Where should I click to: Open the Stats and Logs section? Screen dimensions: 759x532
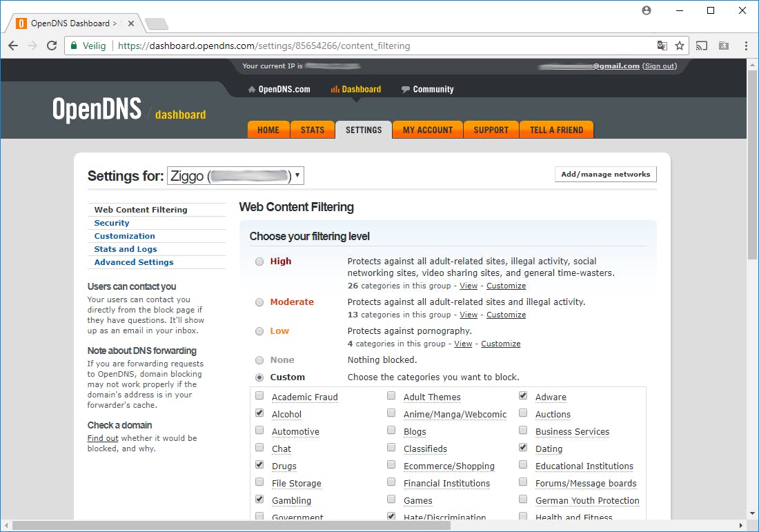126,249
